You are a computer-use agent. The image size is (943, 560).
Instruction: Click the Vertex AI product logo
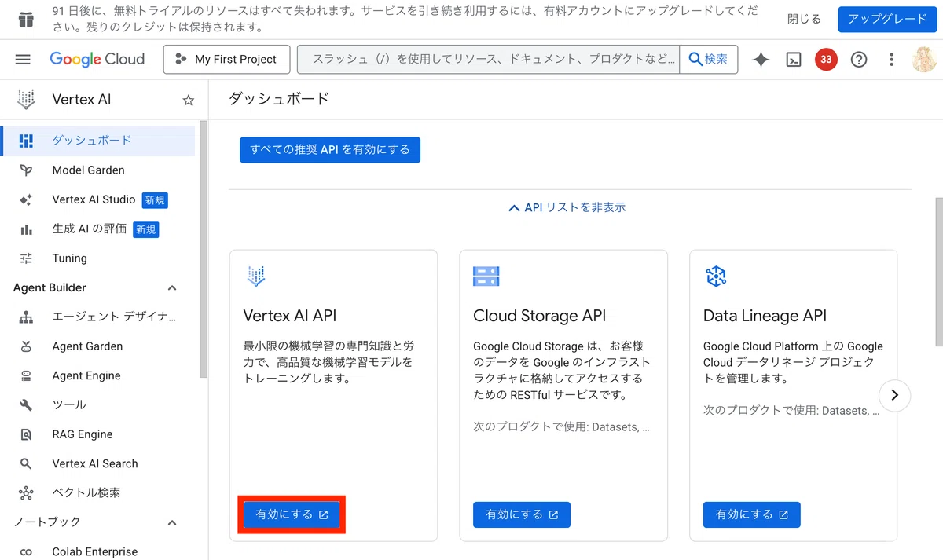click(x=26, y=100)
